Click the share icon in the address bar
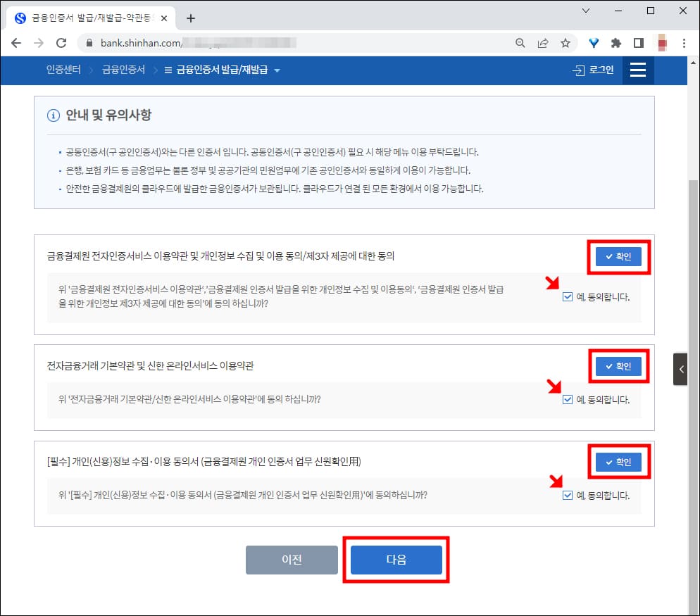Viewport: 700px width, 616px height. [x=543, y=42]
